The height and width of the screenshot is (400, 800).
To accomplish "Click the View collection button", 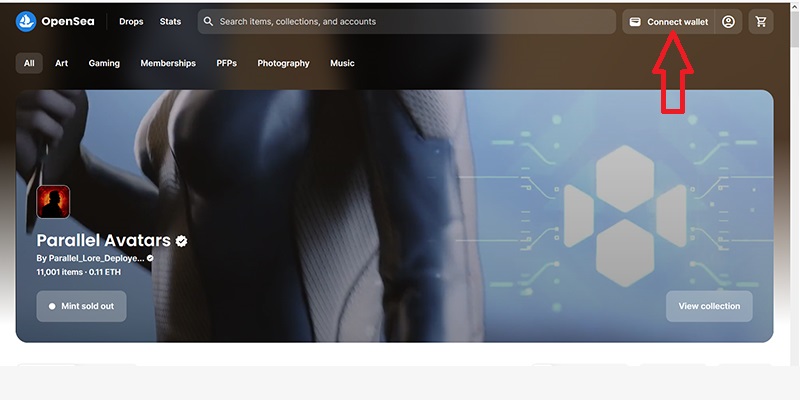I will coord(709,306).
